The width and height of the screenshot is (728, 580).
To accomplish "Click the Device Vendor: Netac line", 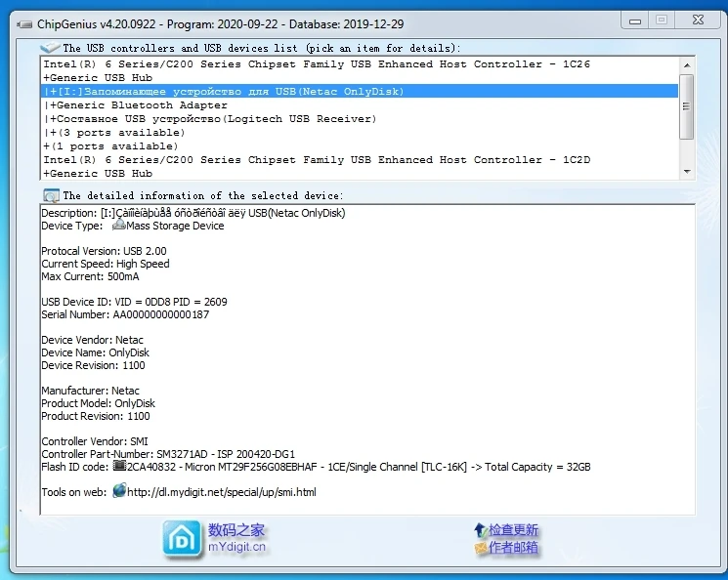I will click(x=93, y=340).
